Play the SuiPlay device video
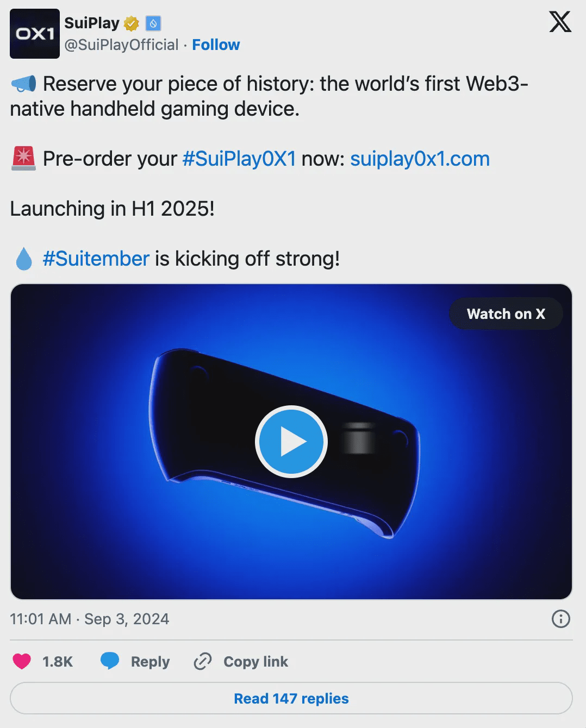Viewport: 586px width, 728px height. (x=291, y=442)
